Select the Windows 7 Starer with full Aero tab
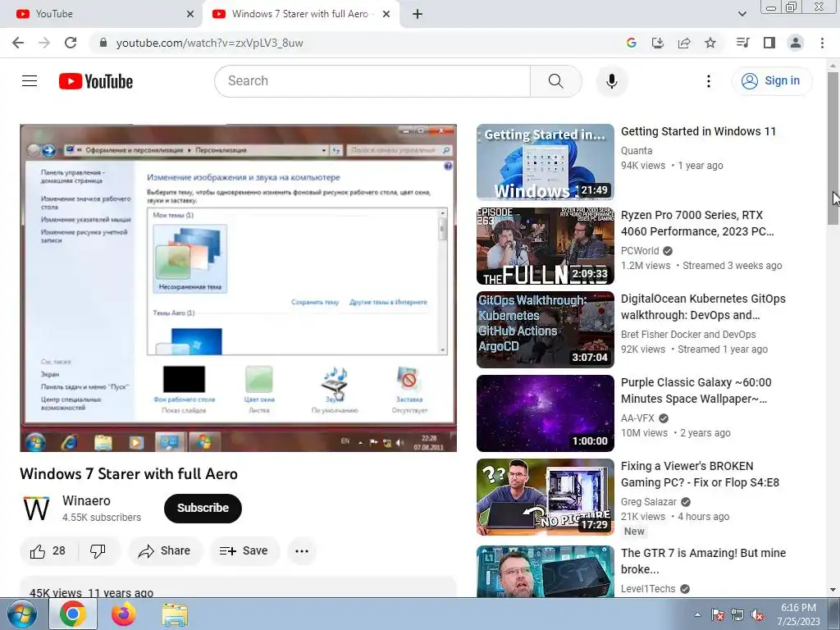Screen dimensions: 840x630 pyautogui.click(x=300, y=14)
